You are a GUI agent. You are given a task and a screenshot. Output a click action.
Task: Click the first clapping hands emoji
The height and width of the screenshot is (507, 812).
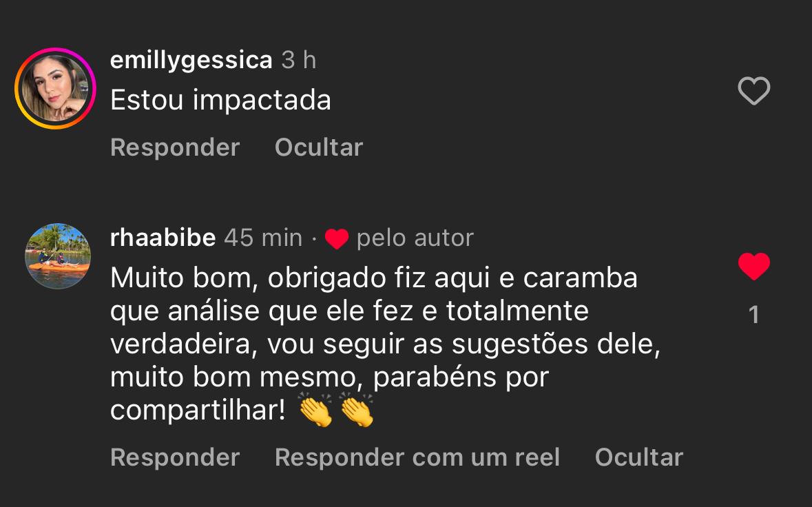[315, 411]
